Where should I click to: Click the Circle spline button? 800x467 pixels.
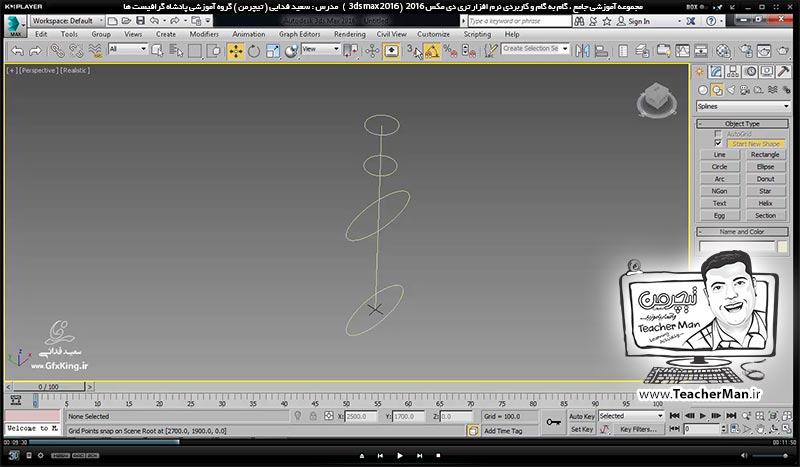(719, 167)
